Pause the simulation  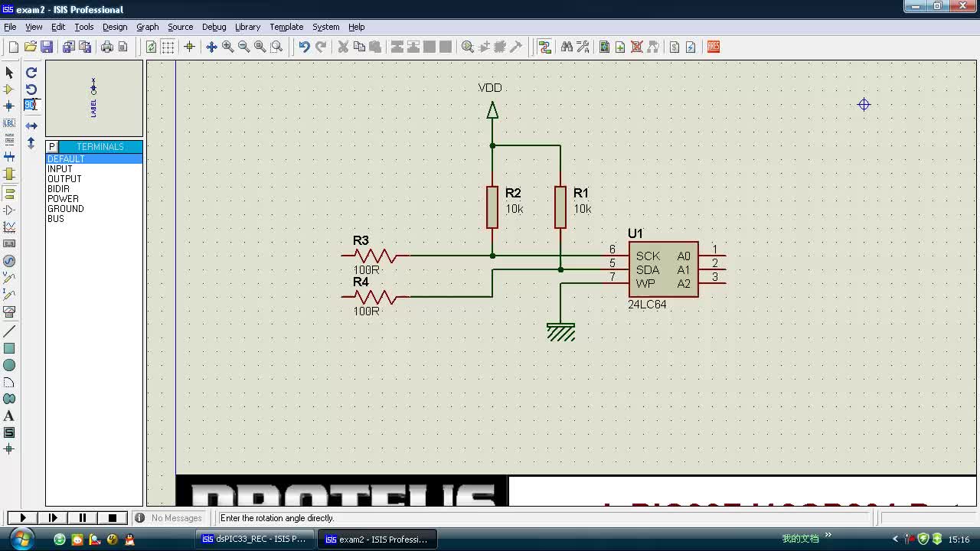pos(83,518)
